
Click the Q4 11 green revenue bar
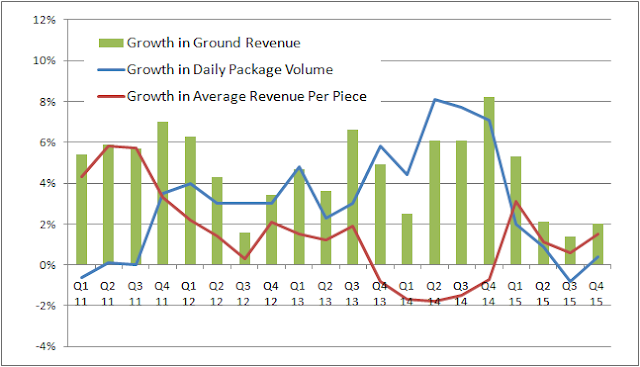[163, 193]
